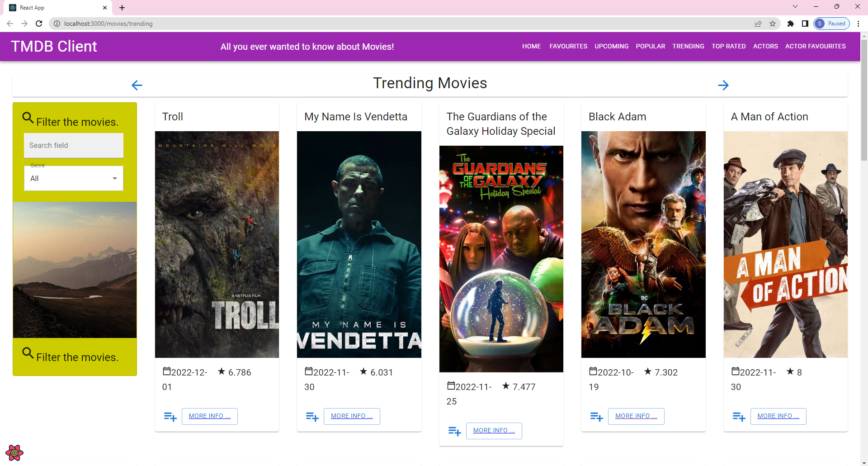Open the ACTORS page

tap(765, 46)
